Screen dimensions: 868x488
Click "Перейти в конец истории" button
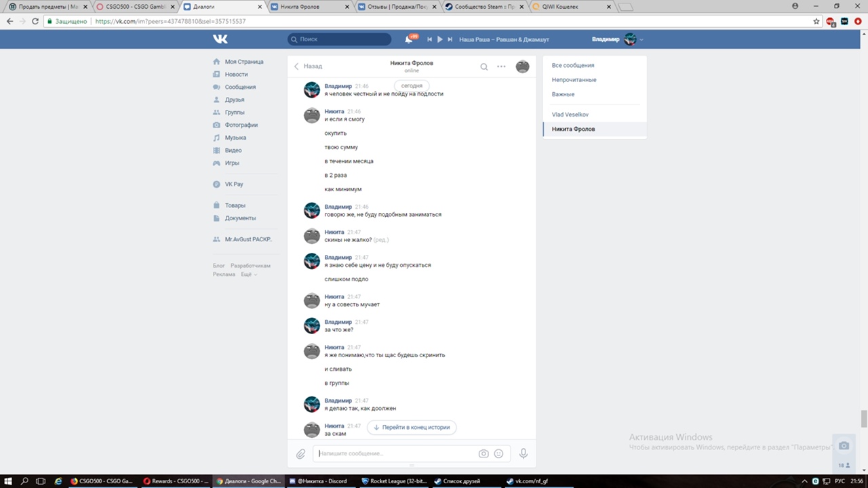(x=412, y=428)
